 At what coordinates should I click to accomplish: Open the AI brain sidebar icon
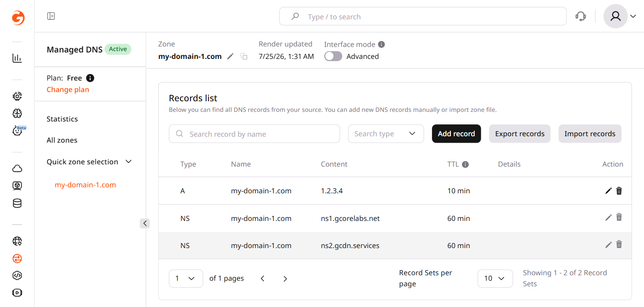pyautogui.click(x=17, y=114)
